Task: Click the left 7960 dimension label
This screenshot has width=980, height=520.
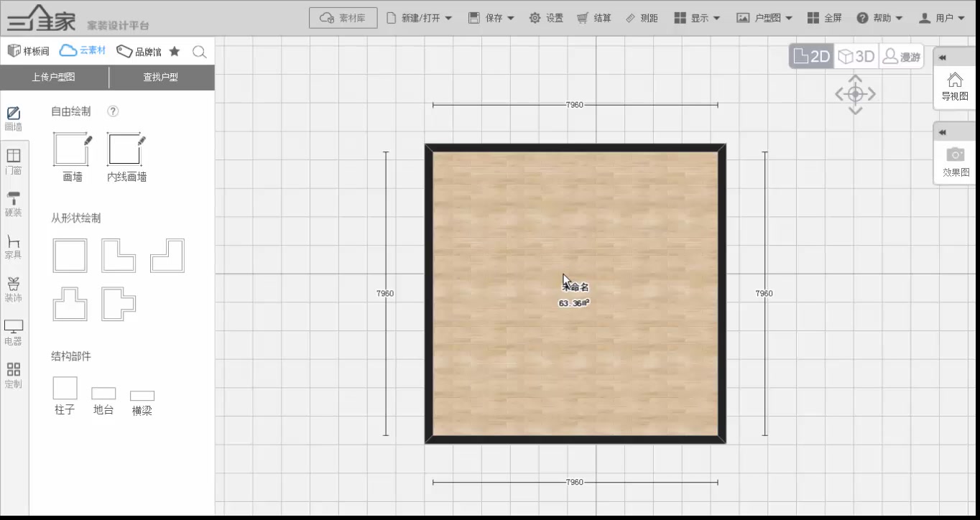Action: tap(385, 294)
